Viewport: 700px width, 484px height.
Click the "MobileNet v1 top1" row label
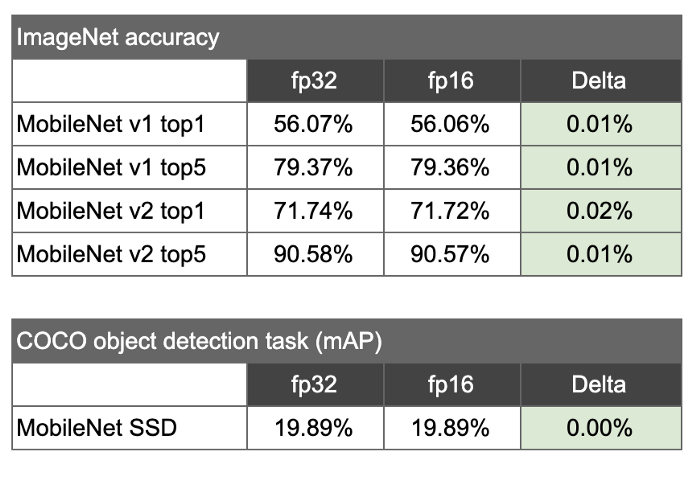click(x=110, y=125)
